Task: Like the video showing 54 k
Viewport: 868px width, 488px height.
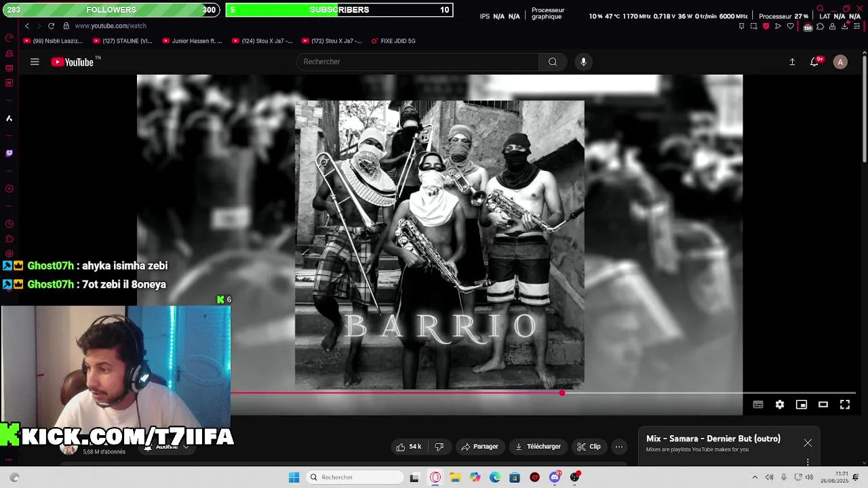Action: 409,447
